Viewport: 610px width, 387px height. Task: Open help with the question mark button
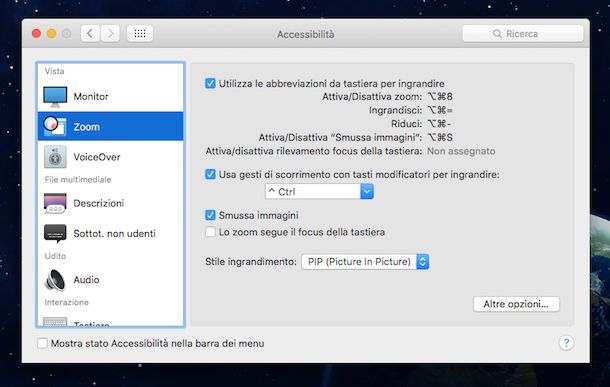click(x=566, y=343)
